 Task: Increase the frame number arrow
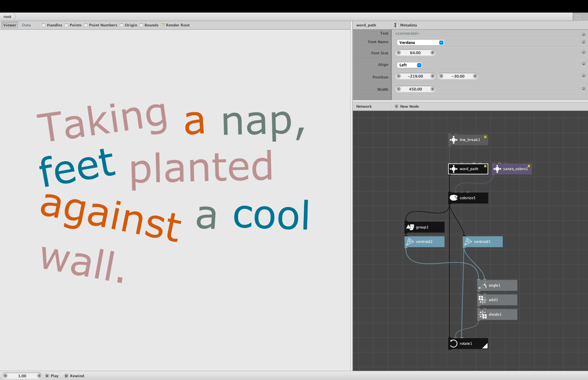[x=39, y=376]
